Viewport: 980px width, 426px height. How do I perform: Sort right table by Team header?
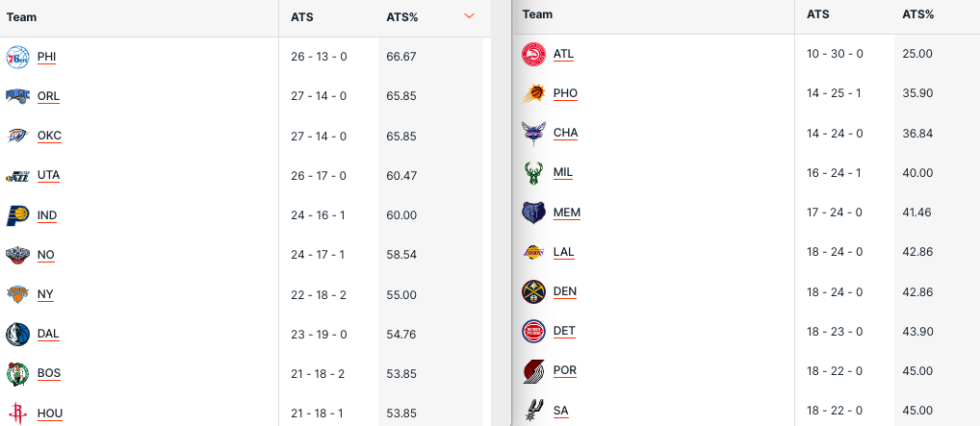538,14
